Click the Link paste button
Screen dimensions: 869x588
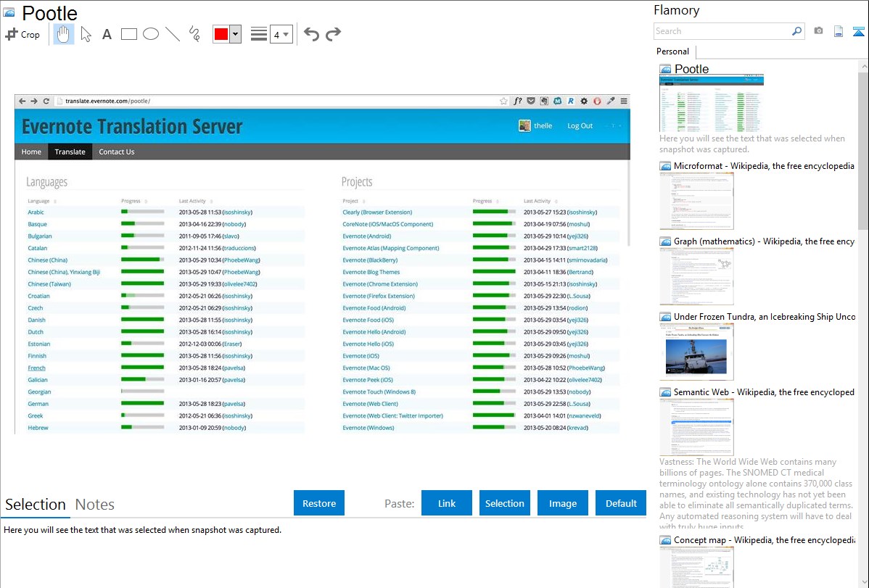click(447, 503)
